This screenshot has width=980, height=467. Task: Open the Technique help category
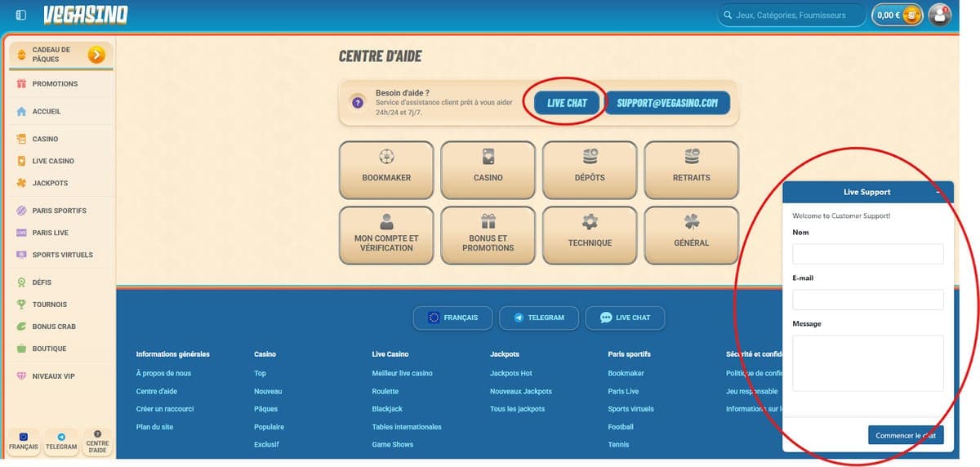(590, 235)
